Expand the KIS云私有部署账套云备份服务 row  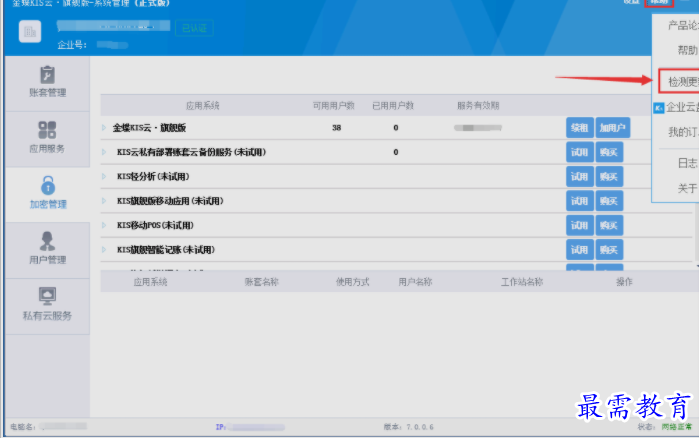tap(104, 152)
